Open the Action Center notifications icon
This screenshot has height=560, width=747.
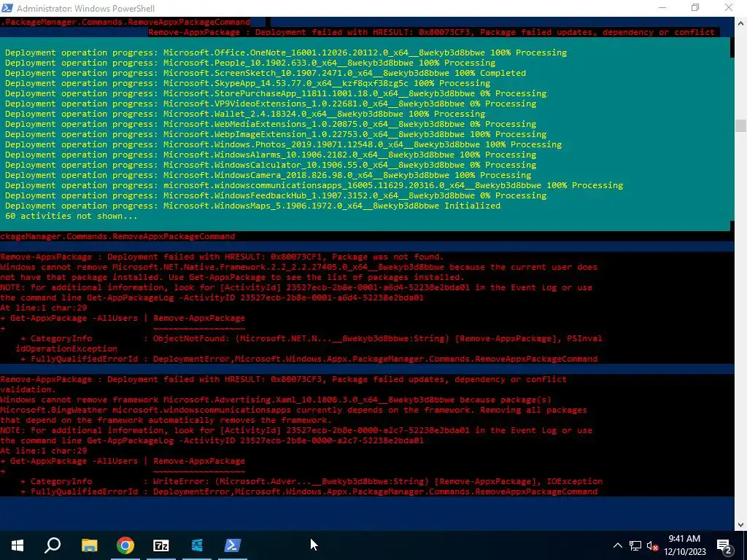coord(724,546)
